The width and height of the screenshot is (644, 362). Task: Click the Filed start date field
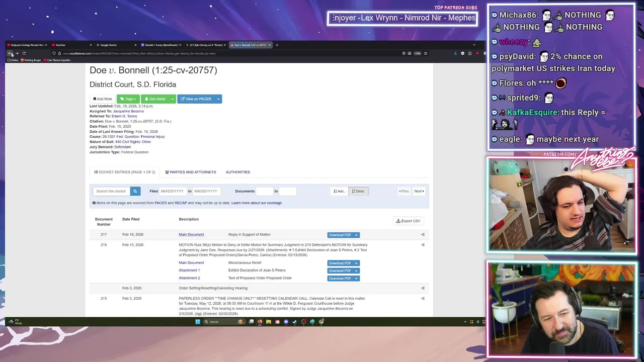click(172, 191)
